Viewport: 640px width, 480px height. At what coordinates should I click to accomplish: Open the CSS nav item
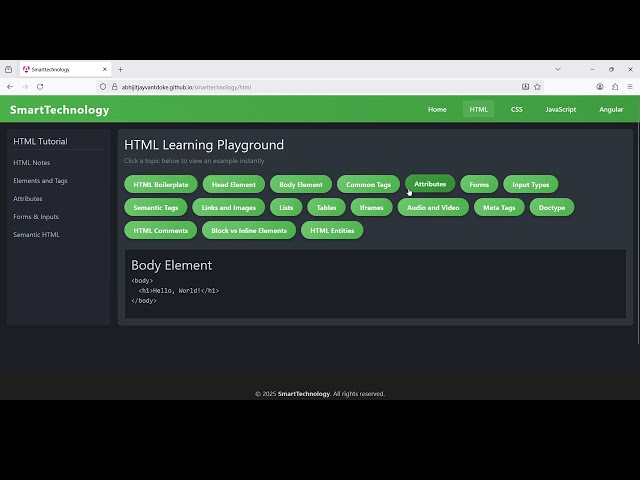(x=516, y=109)
